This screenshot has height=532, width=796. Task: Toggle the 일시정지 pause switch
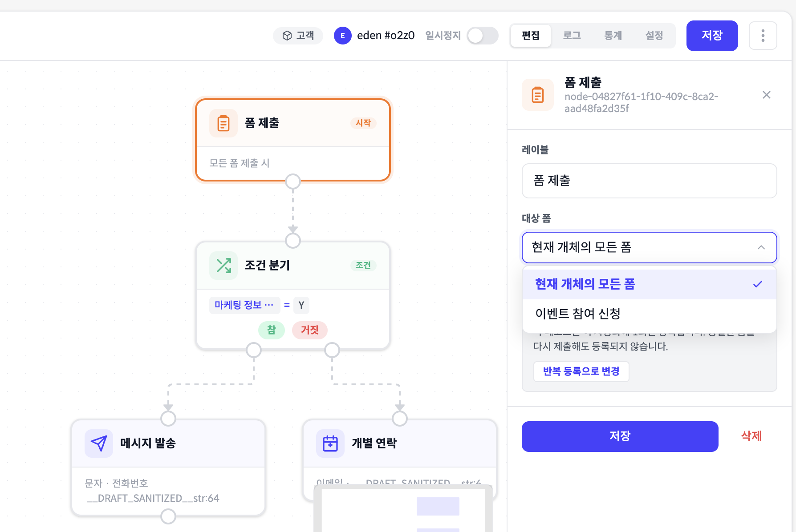click(482, 36)
